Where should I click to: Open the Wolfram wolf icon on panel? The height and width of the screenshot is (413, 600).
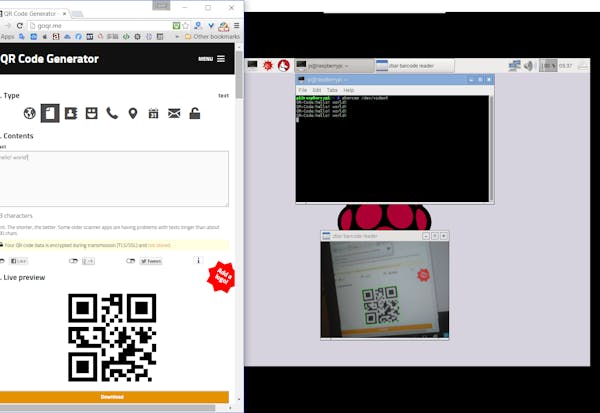coord(284,65)
